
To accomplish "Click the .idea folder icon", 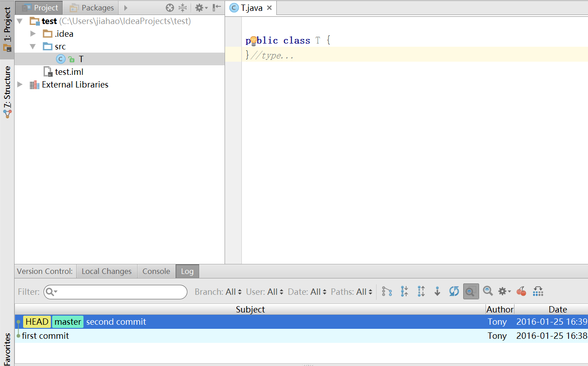I will click(x=47, y=34).
